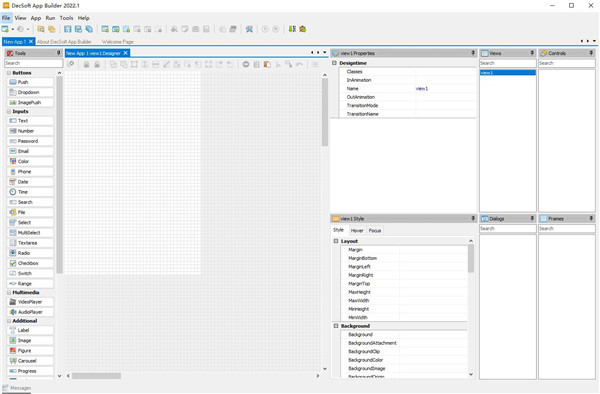
Task: Select the Range slider control tool
Action: click(x=30, y=283)
